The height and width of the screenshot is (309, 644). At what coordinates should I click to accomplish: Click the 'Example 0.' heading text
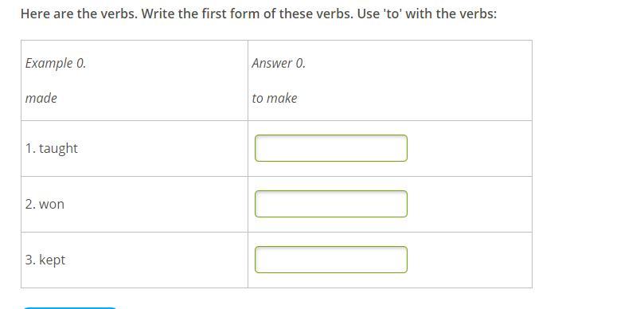(56, 63)
